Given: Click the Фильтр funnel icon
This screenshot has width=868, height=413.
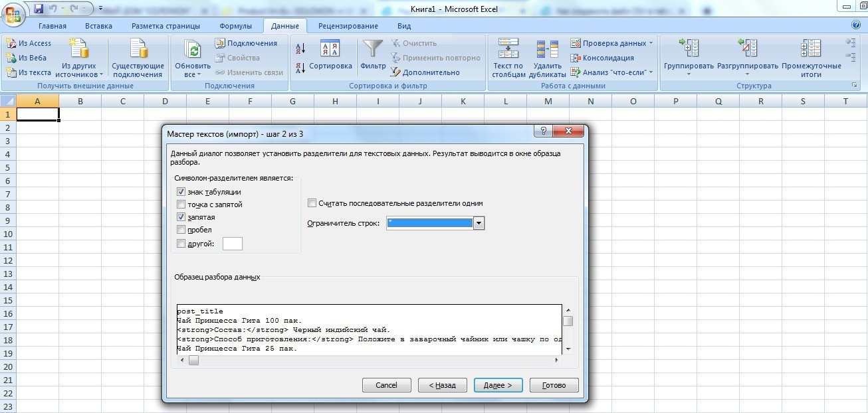Looking at the screenshot, I should tap(373, 50).
